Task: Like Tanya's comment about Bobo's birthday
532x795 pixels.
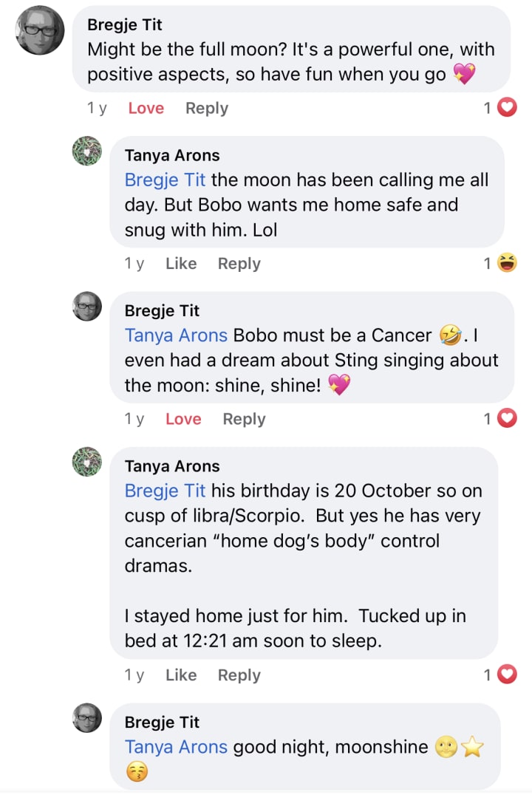Action: click(181, 675)
